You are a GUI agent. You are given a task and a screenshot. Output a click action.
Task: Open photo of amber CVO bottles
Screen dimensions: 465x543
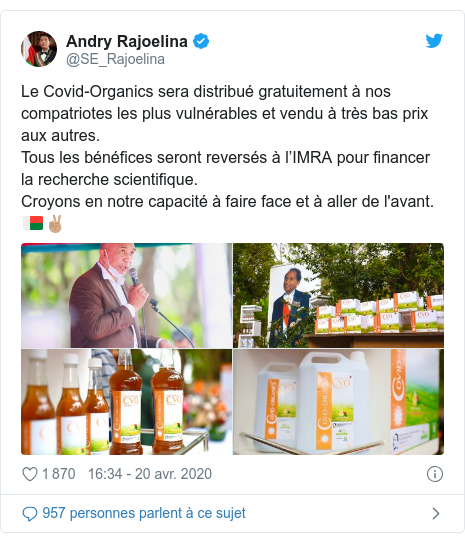click(x=126, y=402)
